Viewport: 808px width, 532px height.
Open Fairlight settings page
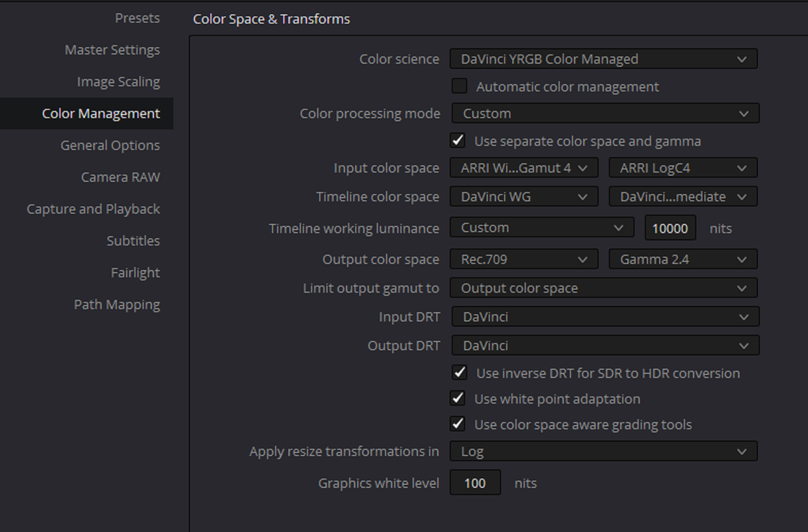click(x=135, y=273)
